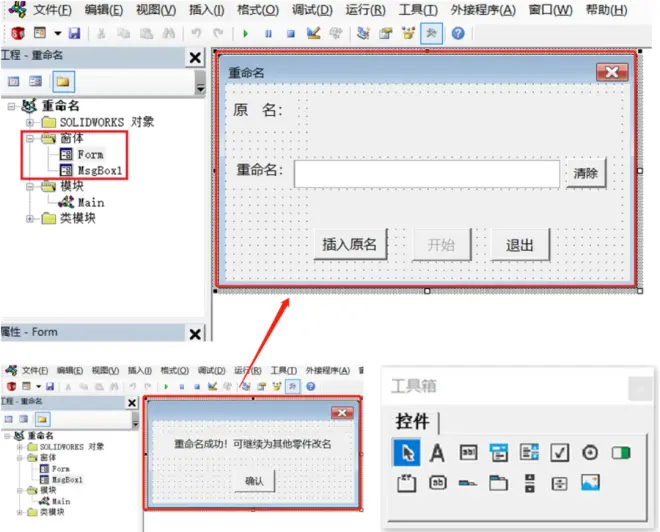Toggle Design Mode in the Form editor toolbar

pos(313,33)
